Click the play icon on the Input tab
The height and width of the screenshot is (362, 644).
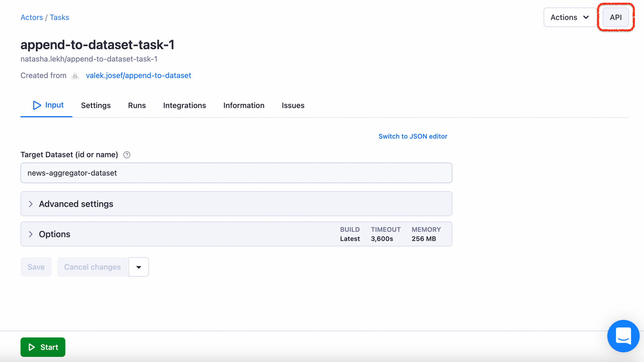(37, 105)
